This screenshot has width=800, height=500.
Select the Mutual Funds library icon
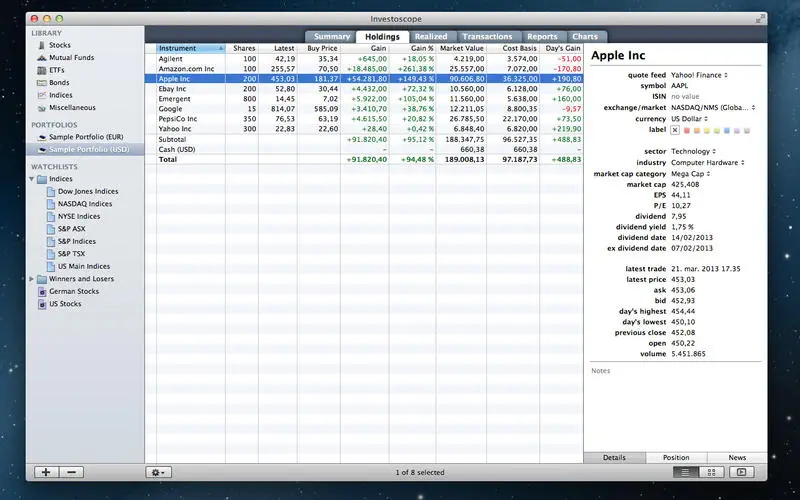(x=42, y=58)
